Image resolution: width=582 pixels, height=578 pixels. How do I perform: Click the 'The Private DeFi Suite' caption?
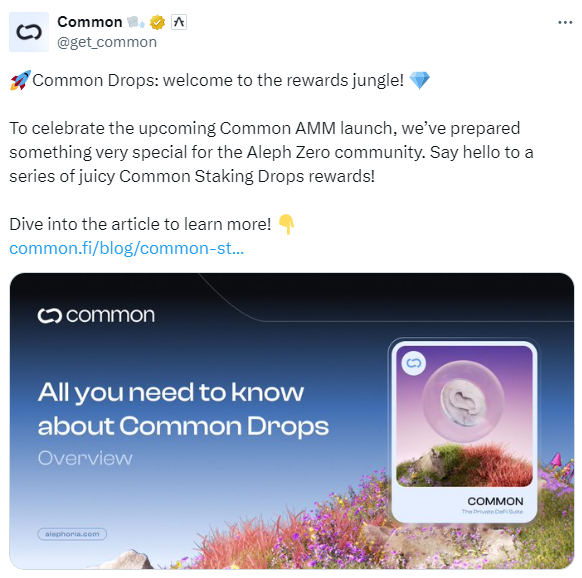point(492,512)
